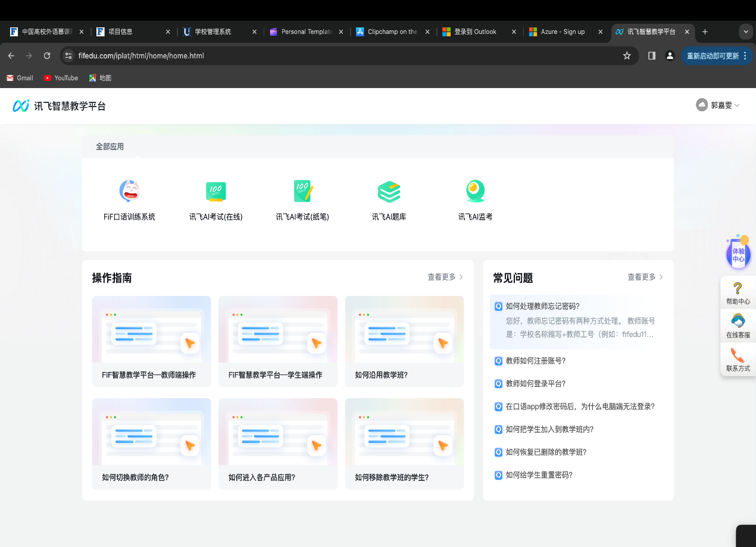Open the 帮助中心 question mark icon

(x=738, y=289)
